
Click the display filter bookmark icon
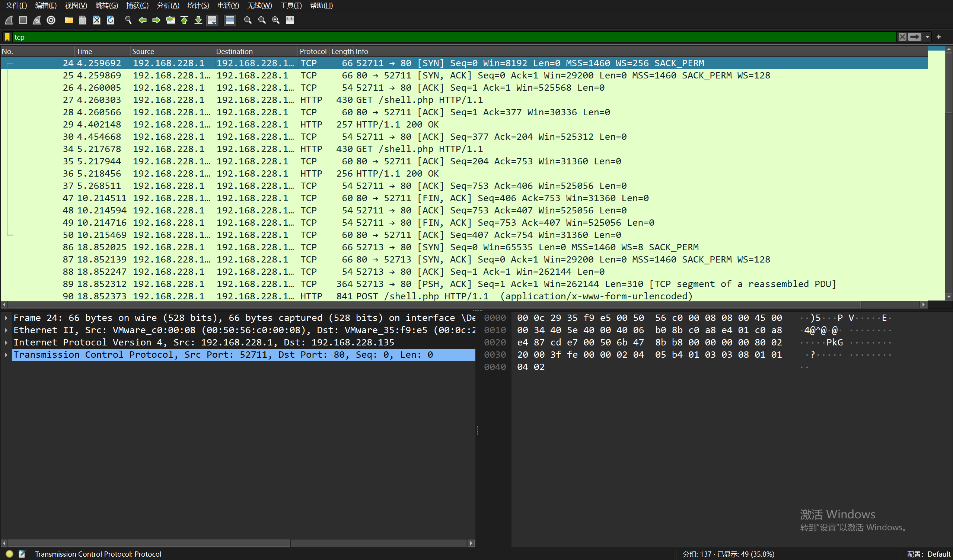[x=7, y=37]
